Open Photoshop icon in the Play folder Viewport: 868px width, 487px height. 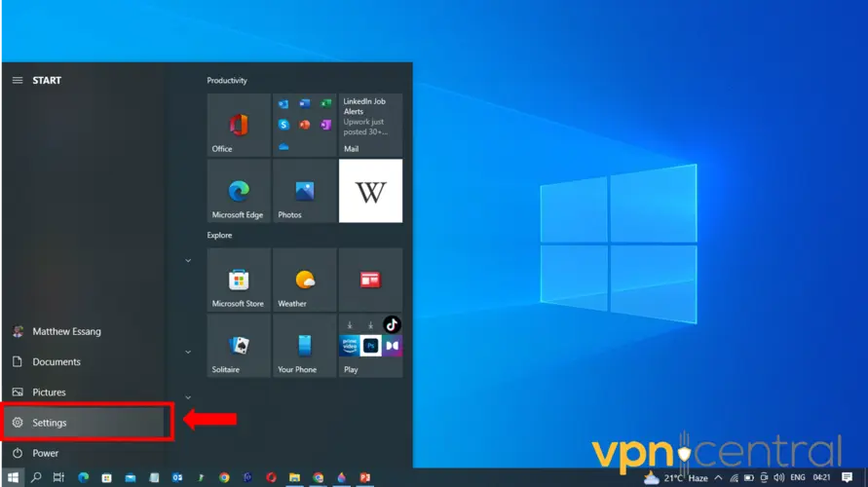tap(370, 346)
